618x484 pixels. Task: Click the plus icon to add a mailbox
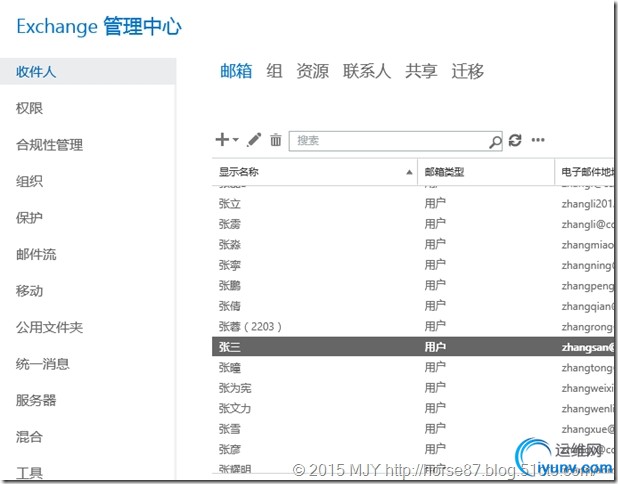[222, 140]
